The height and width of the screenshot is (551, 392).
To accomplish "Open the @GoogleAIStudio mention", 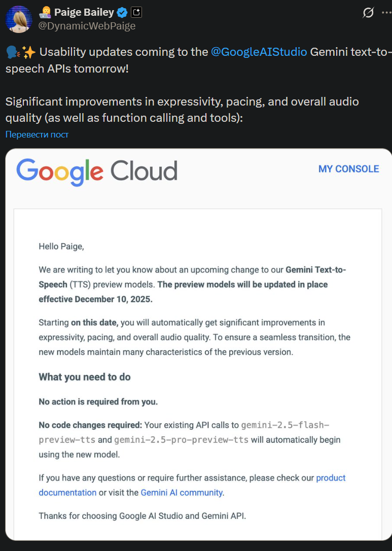I will 259,52.
